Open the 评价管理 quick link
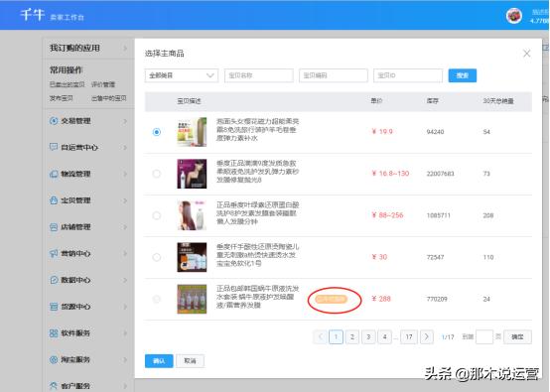 [103, 84]
